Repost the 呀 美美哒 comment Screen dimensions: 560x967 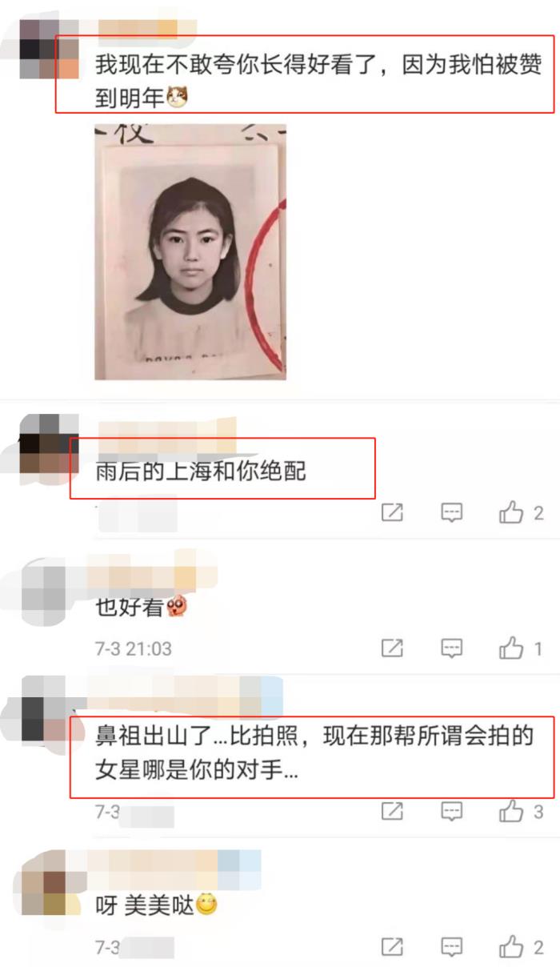point(391,948)
